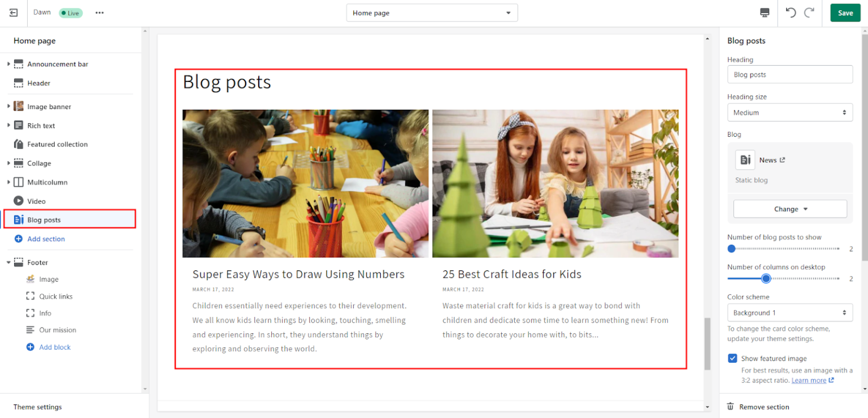Open the Home page template selector
The height and width of the screenshot is (418, 868).
click(432, 12)
